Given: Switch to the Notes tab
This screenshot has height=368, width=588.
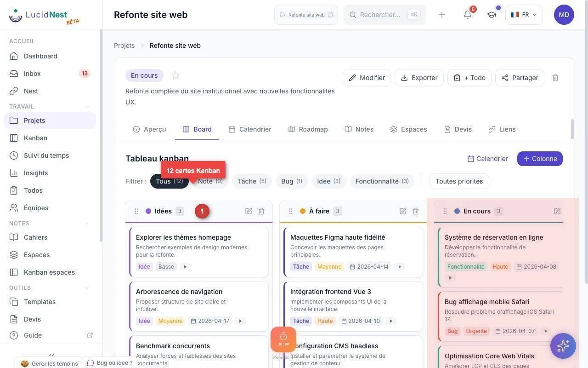Looking at the screenshot, I should point(359,129).
